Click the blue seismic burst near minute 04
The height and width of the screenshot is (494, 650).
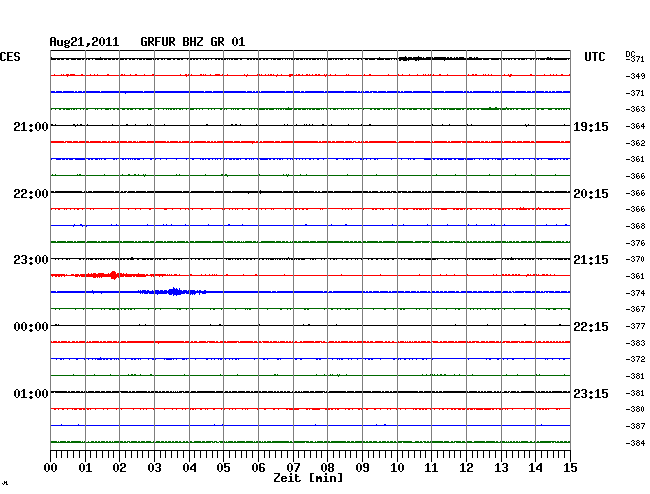[x=174, y=292]
